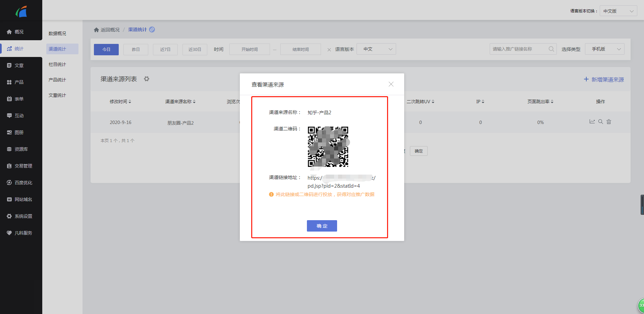Screen dimensions: 644x314
Task: Open 产品 in the sidebar
Action: pos(21,82)
